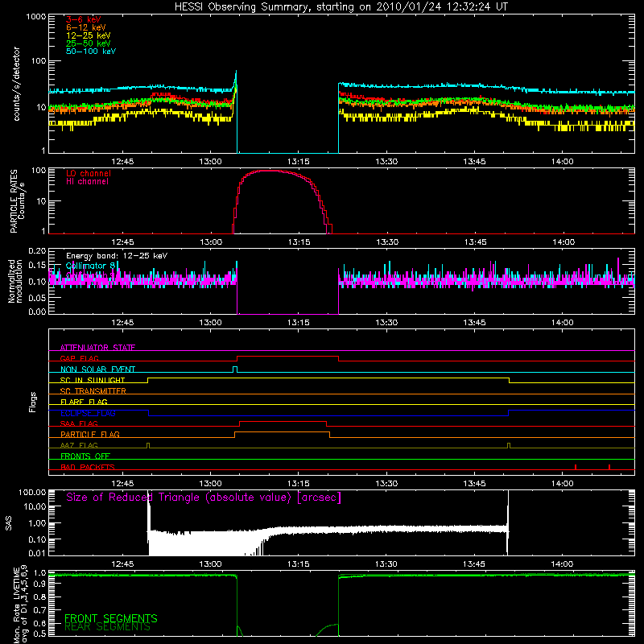This screenshot has height=644, width=644.
Task: Click the last BAD_PACKETS tick near the plot's end
Action: click(609, 467)
